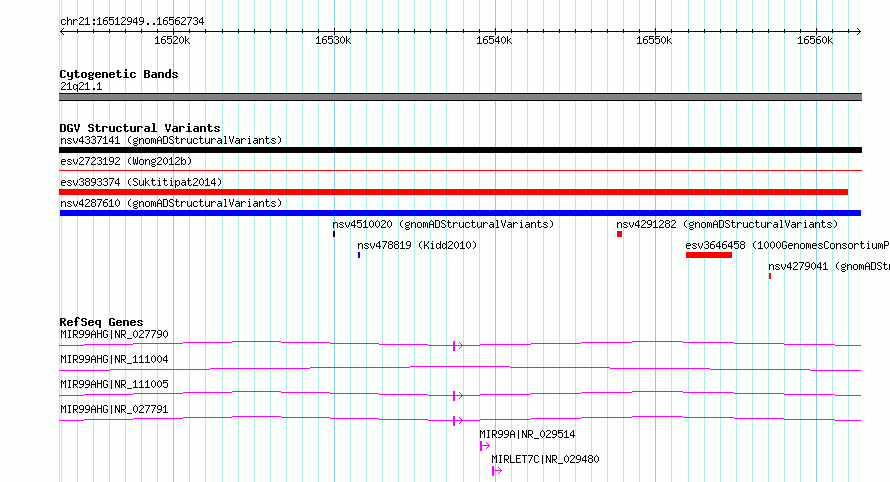
Task: Click the thick red esv3893374 variant bar
Action: (454, 192)
